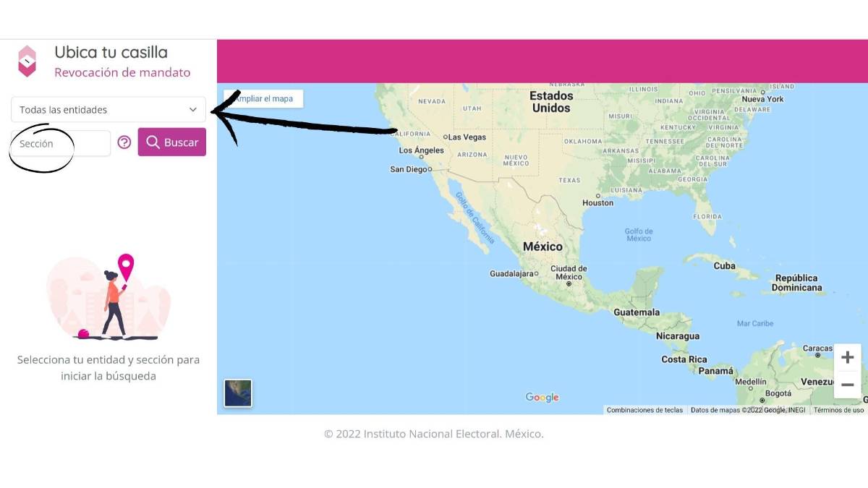Click the INE hexagon logo icon

coord(27,61)
